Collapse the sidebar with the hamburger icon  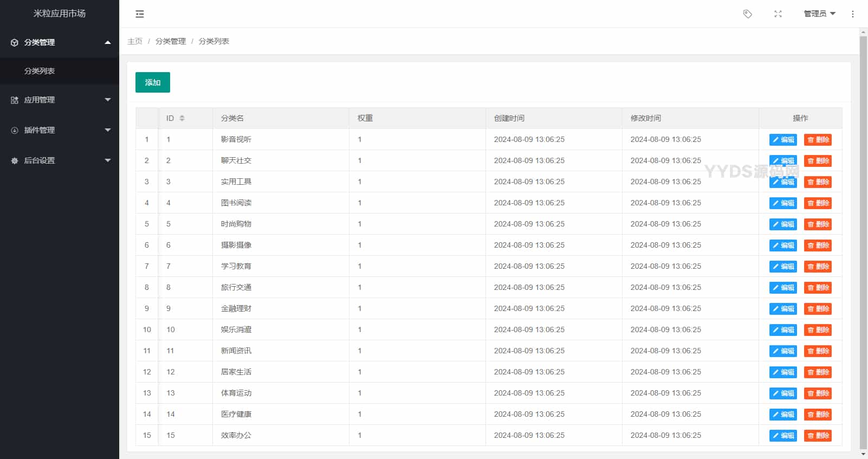[140, 14]
